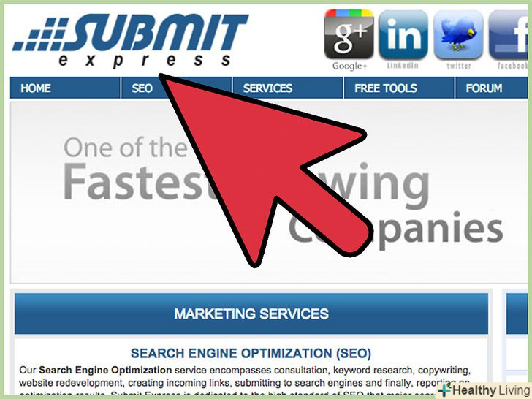Click the linkedin text label
This screenshot has width=532, height=399.
403,66
